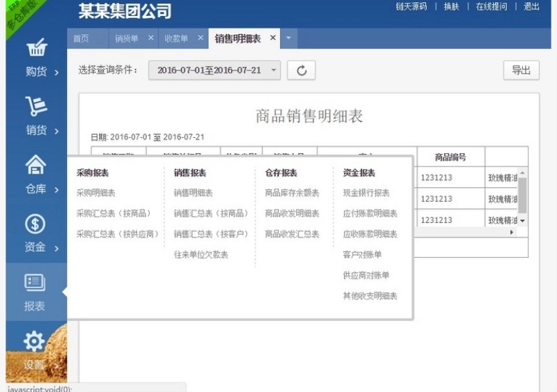The width and height of the screenshot is (557, 392).
Task: Open 往来单位欠款表 report
Action: (x=201, y=255)
